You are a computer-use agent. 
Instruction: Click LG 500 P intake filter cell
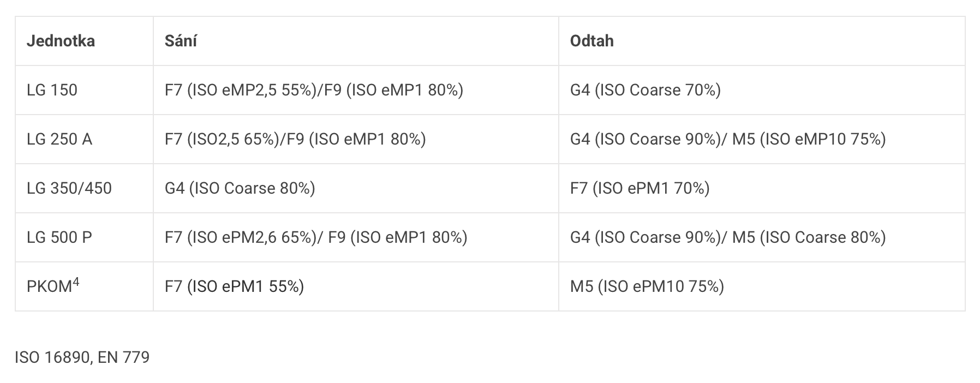pyautogui.click(x=316, y=237)
